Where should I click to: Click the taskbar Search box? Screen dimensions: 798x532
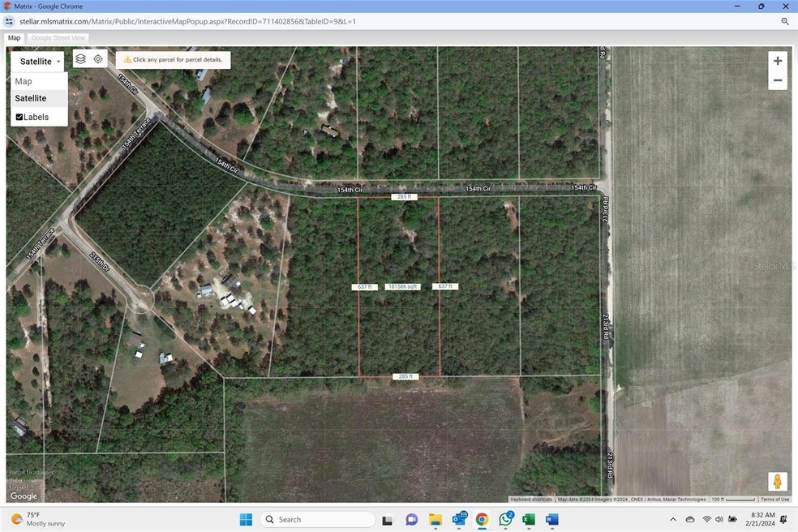pos(320,519)
